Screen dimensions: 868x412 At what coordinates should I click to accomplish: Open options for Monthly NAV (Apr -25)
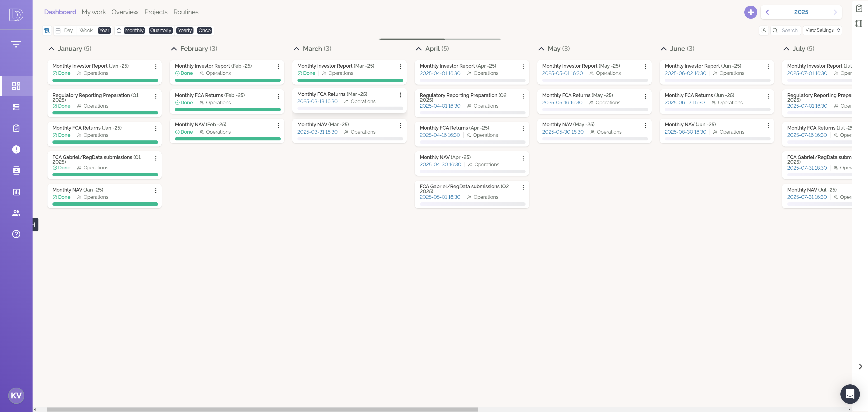[523, 158]
